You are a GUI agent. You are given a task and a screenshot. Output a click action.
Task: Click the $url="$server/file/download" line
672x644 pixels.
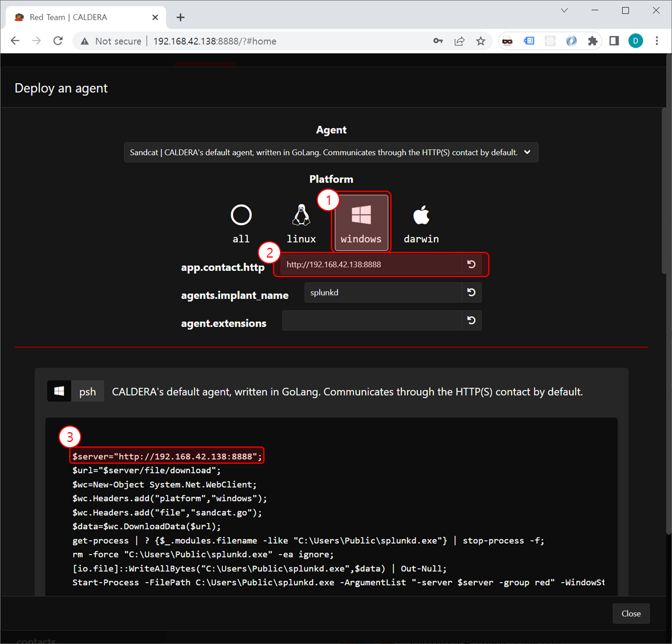pyautogui.click(x=147, y=471)
